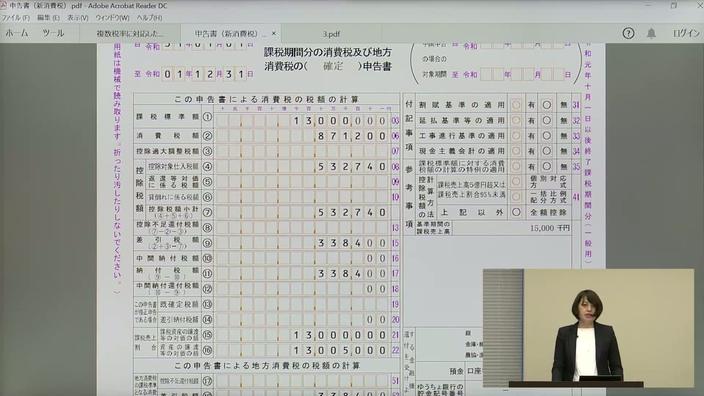The width and height of the screenshot is (704, 396).
Task: Open the notifications bell icon
Action: coord(651,33)
